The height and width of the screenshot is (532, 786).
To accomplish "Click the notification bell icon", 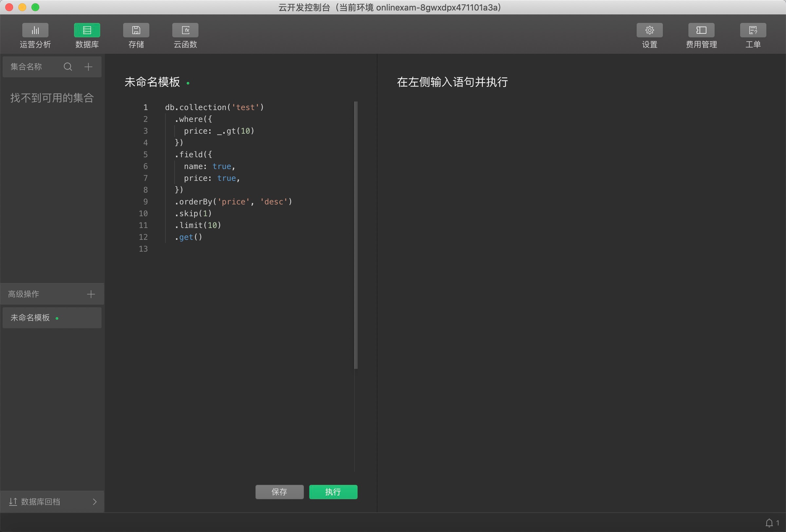I will [769, 523].
